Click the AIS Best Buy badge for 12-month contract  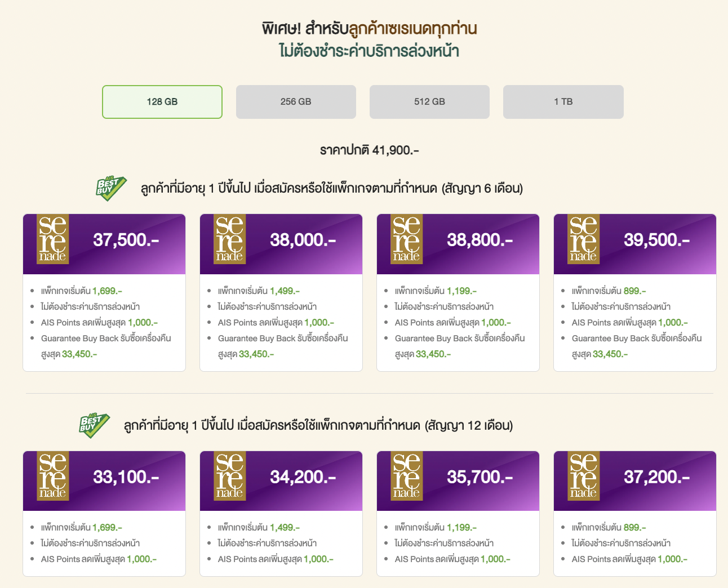coord(94,425)
